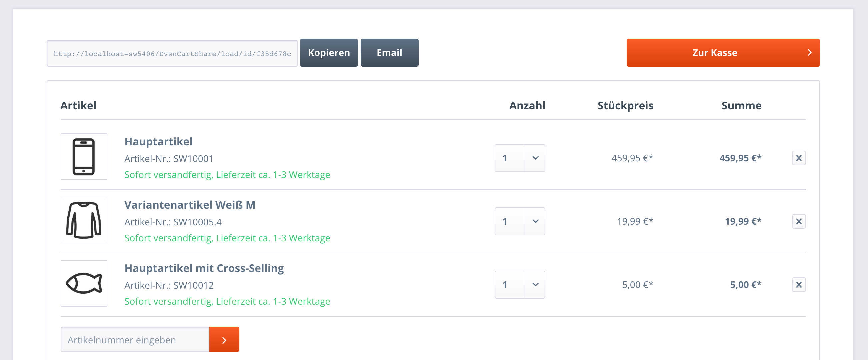Screen dimensions: 868x360
Task: Click the Summe column header
Action: (741, 106)
